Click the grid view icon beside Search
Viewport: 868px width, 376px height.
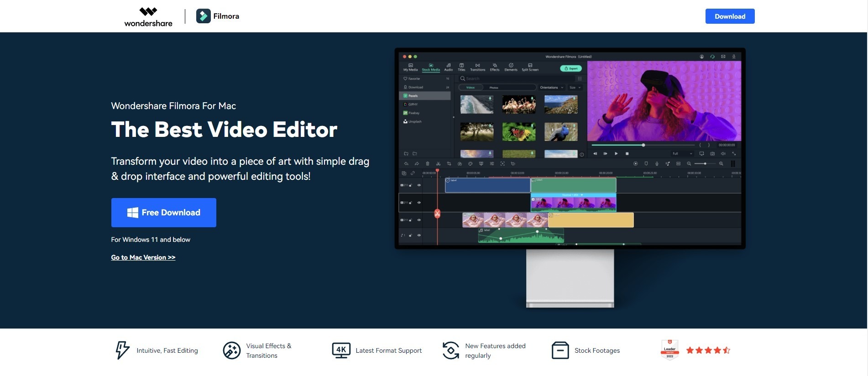pyautogui.click(x=580, y=78)
